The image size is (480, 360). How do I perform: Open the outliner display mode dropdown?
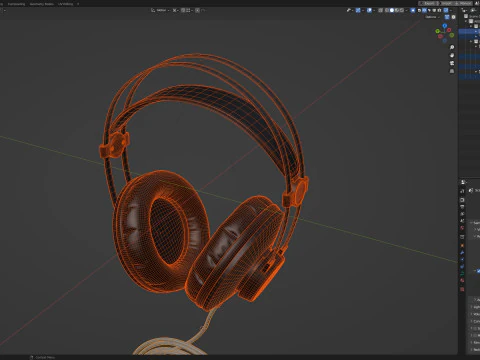click(474, 10)
